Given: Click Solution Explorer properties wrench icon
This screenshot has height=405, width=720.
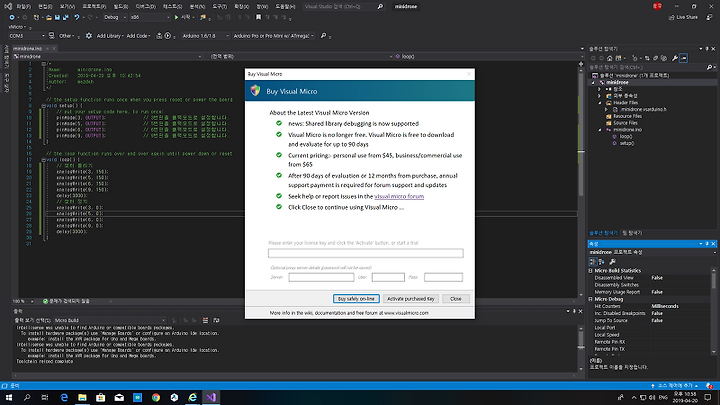Looking at the screenshot, I should (675, 58).
